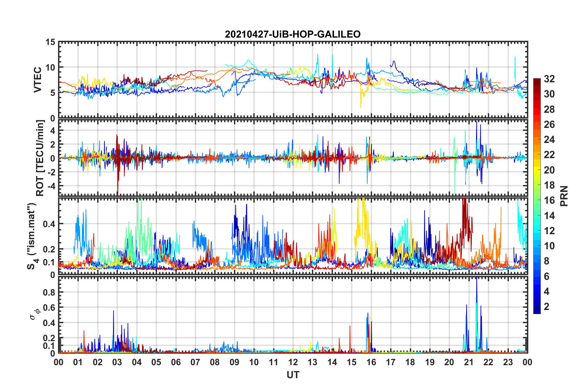Click the ROT axis tick label -4

(x=51, y=186)
